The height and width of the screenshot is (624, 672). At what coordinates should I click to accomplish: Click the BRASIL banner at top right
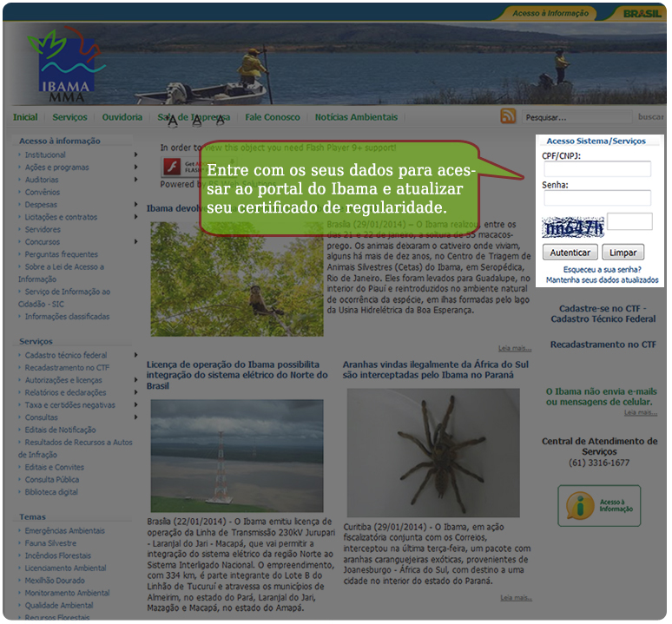point(641,13)
